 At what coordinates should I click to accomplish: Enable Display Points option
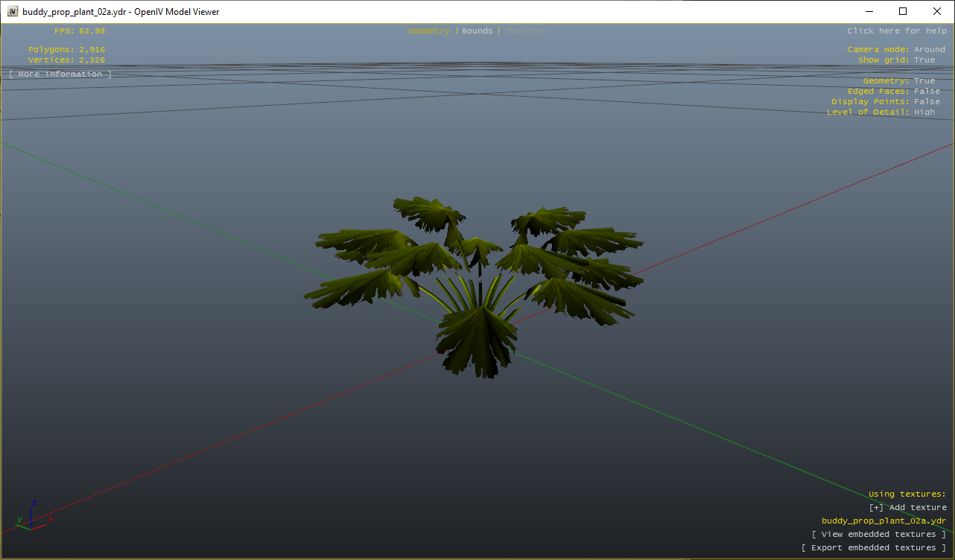(x=927, y=102)
